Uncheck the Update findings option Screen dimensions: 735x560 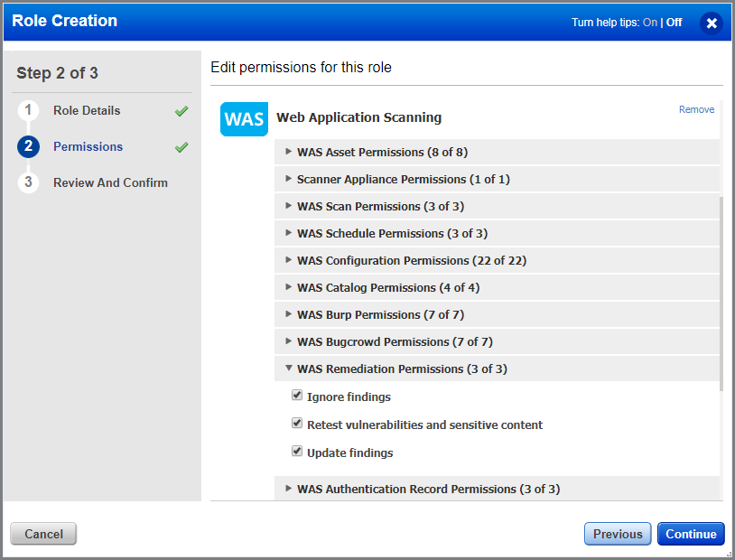(297, 452)
